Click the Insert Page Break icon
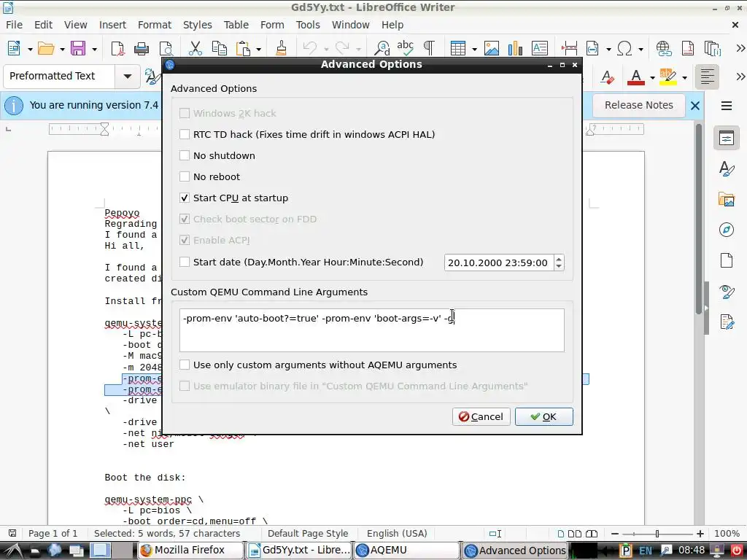Screen dimensions: 747x560 569,48
